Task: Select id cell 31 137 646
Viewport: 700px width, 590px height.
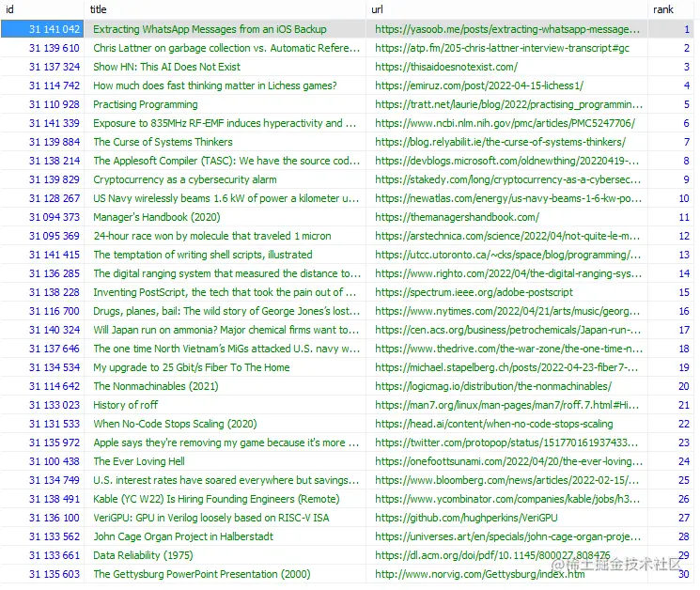Action: point(42,349)
